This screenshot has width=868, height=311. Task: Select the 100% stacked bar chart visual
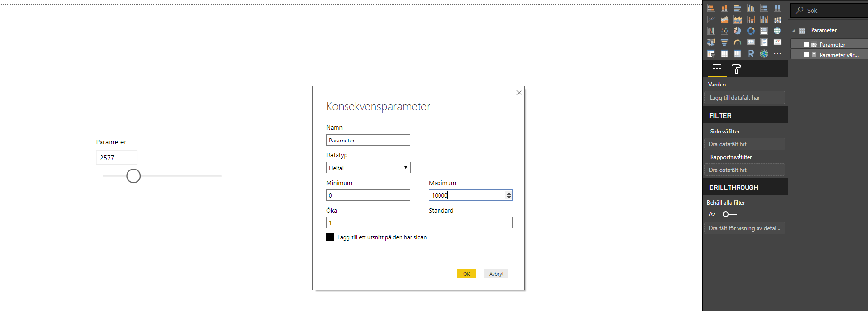764,8
